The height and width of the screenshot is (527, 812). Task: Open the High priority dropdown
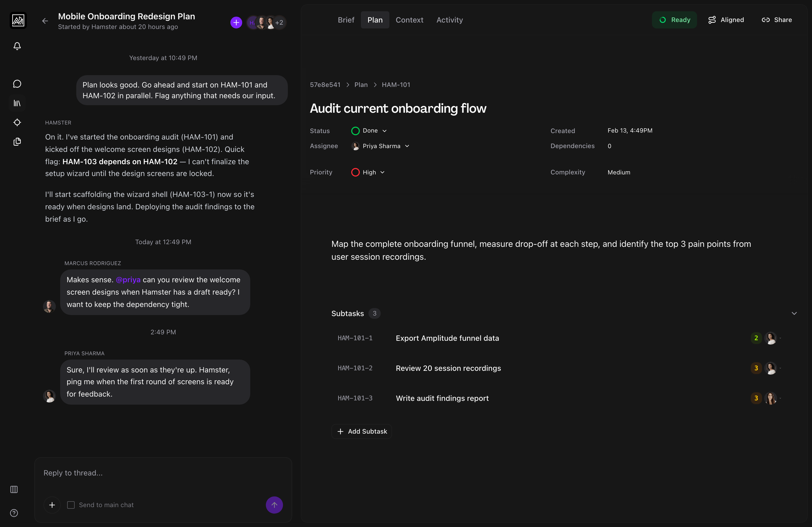click(368, 172)
